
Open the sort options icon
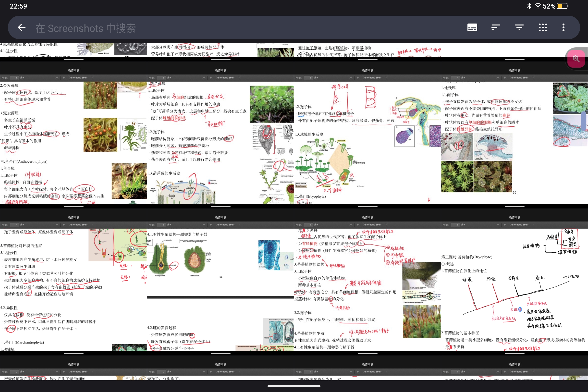pyautogui.click(x=495, y=27)
